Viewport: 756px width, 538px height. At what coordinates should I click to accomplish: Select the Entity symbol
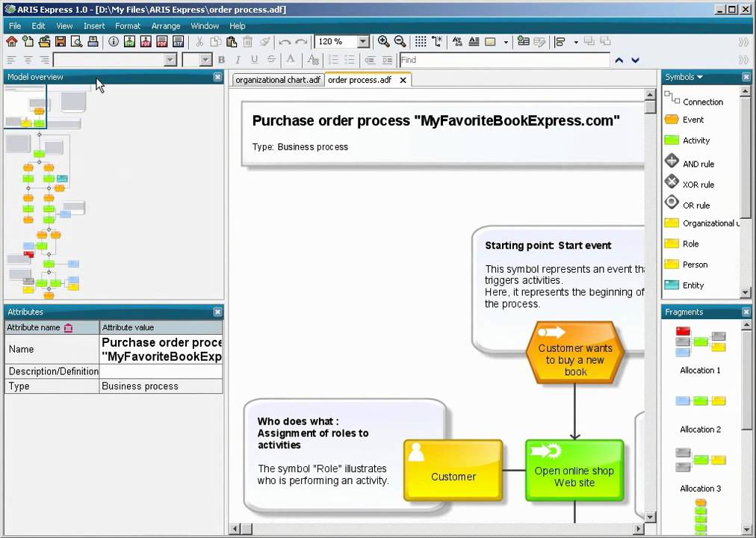(684, 285)
